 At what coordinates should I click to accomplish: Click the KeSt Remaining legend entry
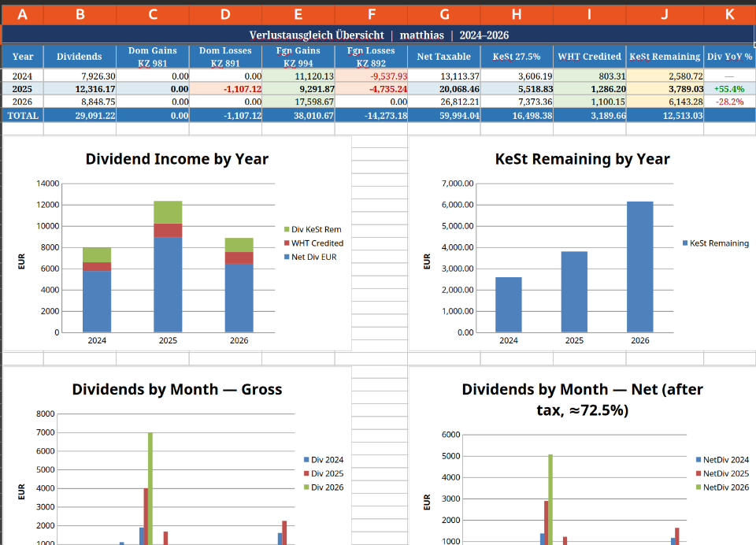pos(716,243)
